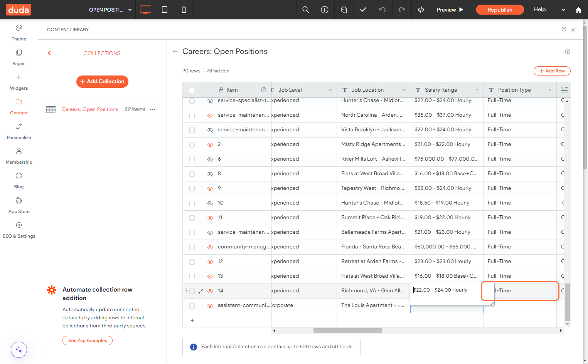Switch to mobile device view

tap(184, 10)
